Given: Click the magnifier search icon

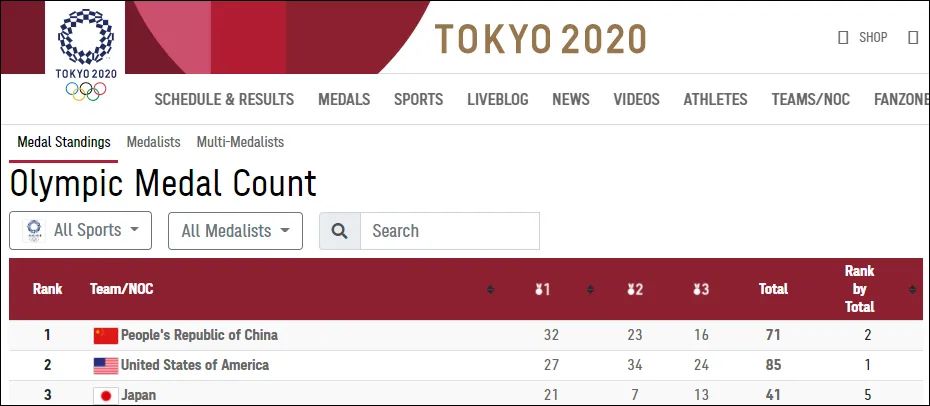Looking at the screenshot, I should (x=340, y=231).
